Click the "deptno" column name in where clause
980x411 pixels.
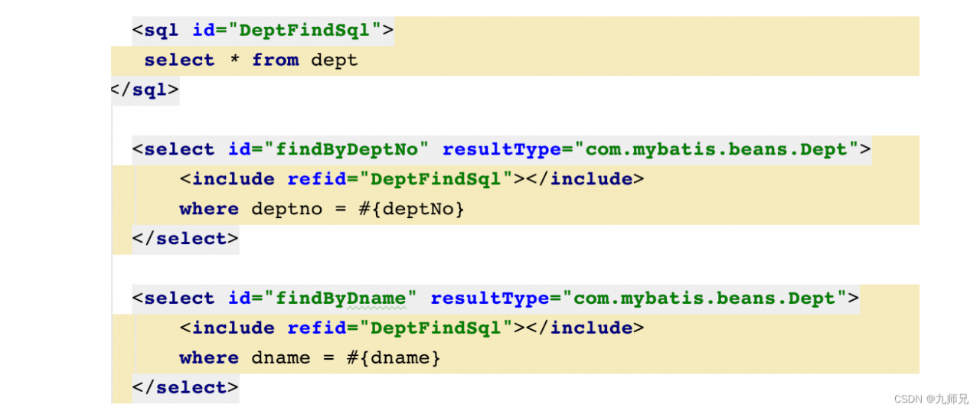286,209
